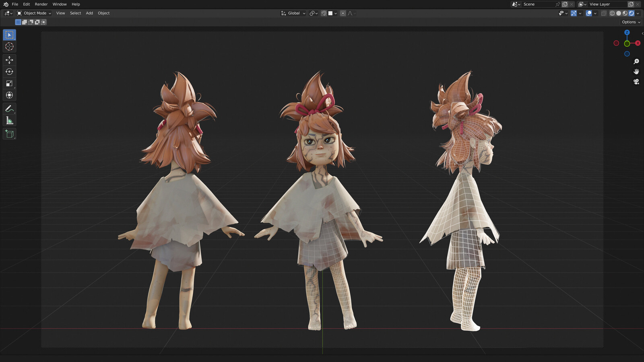
Task: Toggle the camera view icon
Action: 636,82
